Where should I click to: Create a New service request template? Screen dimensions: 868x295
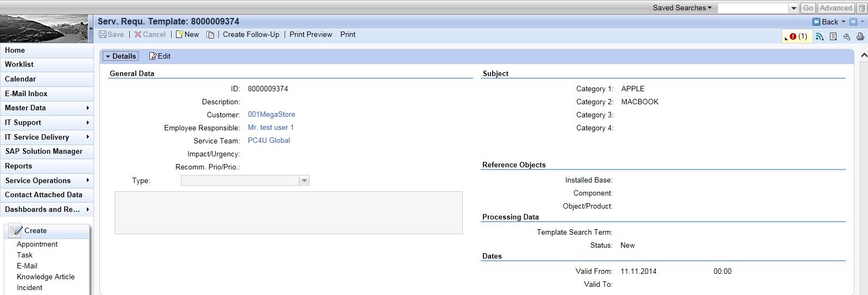coord(187,34)
